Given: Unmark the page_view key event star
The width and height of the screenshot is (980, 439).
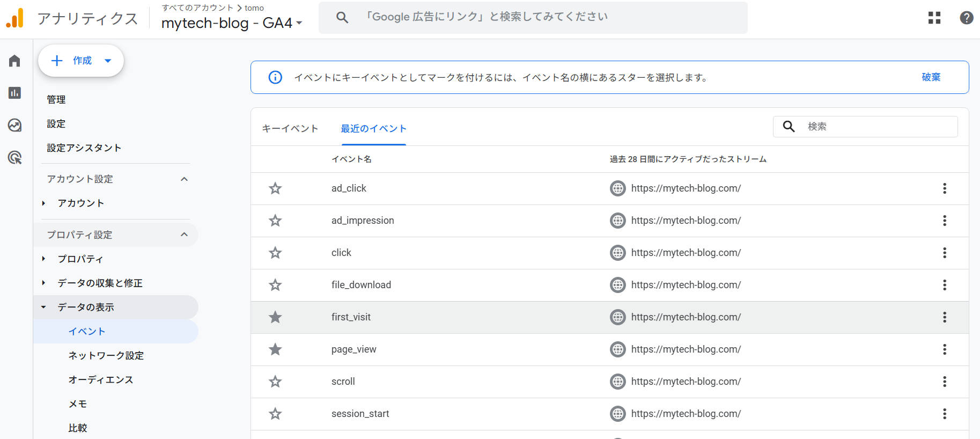Looking at the screenshot, I should 275,349.
